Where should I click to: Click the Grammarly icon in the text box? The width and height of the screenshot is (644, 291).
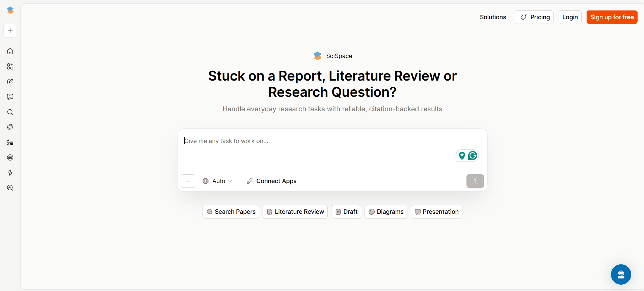point(473,155)
